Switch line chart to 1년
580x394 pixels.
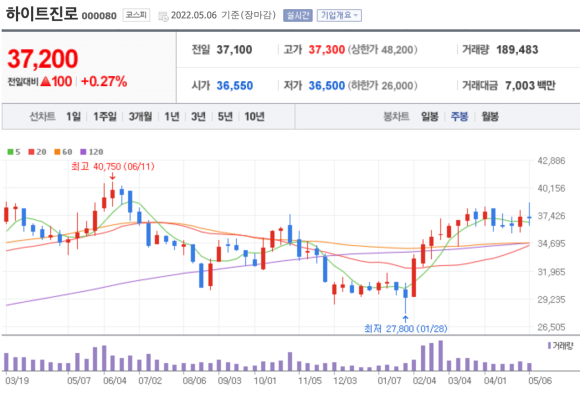click(172, 117)
